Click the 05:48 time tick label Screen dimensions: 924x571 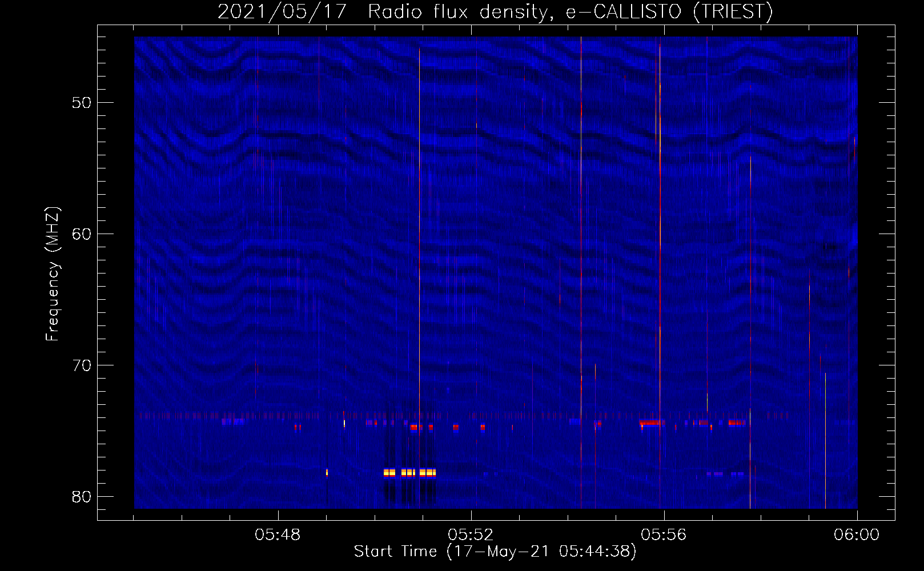[x=278, y=535]
